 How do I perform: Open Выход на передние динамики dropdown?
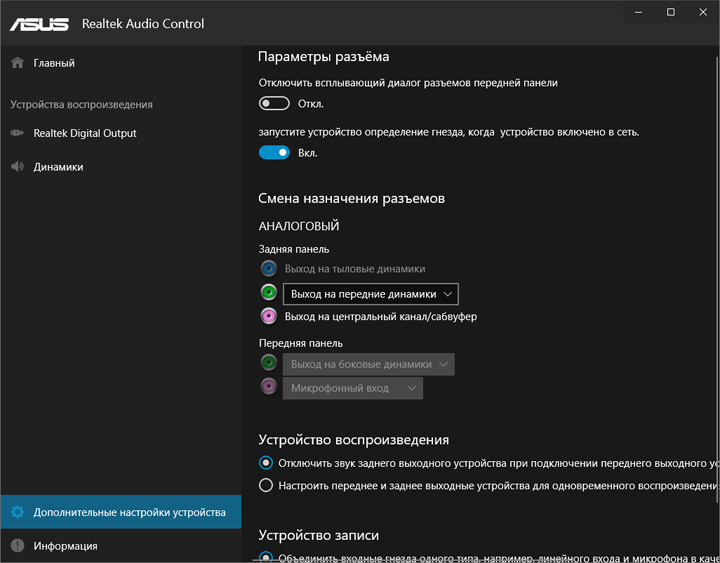371,294
